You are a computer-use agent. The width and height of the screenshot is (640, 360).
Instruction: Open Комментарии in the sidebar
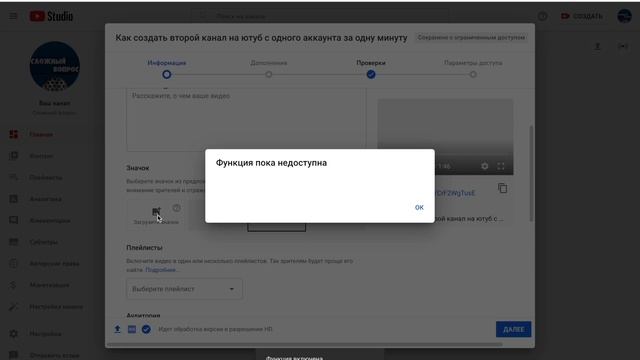tap(49, 220)
